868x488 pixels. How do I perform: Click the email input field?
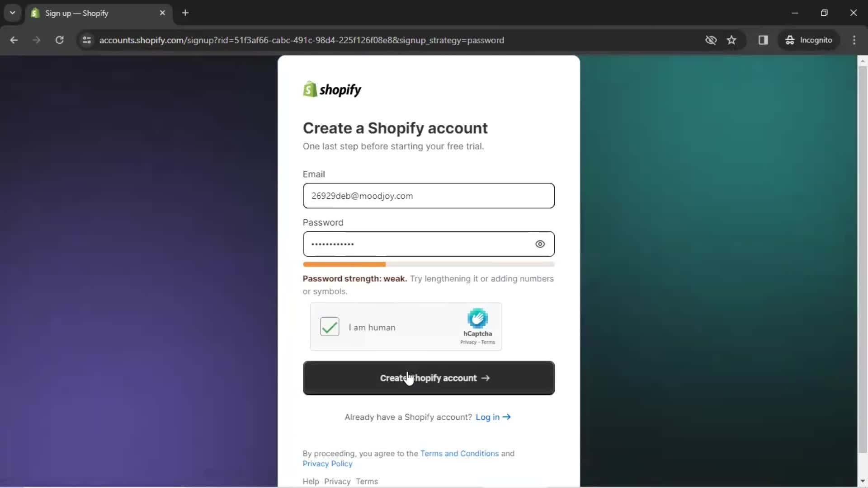(429, 196)
